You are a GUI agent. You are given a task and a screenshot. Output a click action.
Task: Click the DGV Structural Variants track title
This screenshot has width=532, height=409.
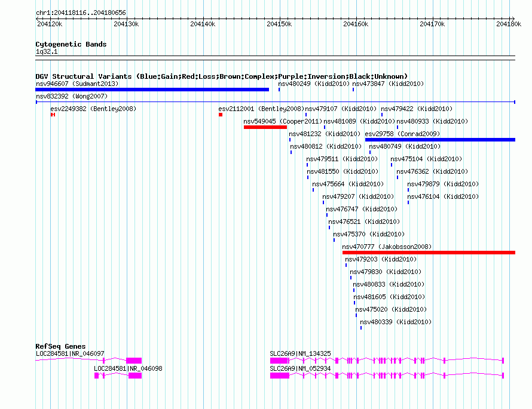click(222, 76)
